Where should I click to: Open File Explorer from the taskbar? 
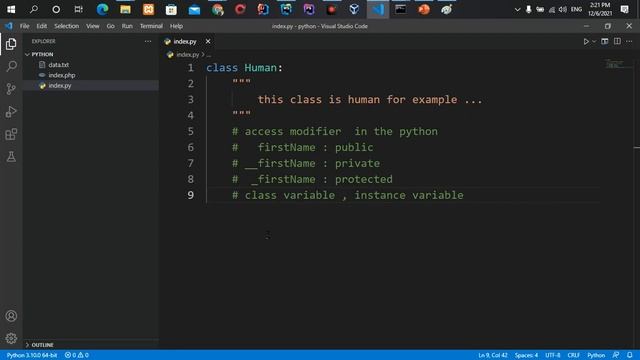[x=125, y=9]
